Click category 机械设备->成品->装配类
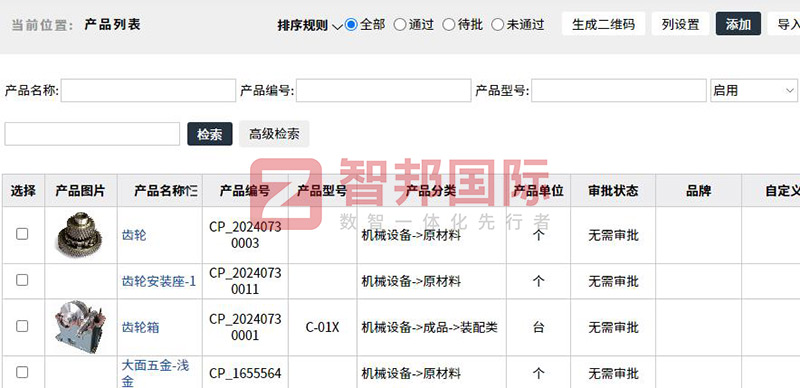800x388 pixels. pos(430,327)
